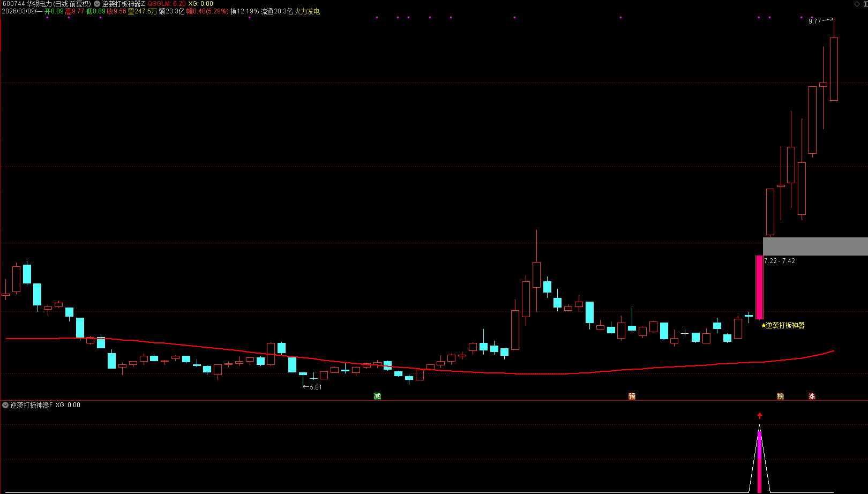Click the low price 低8.89
This screenshot has width=868, height=494.
pos(96,11)
